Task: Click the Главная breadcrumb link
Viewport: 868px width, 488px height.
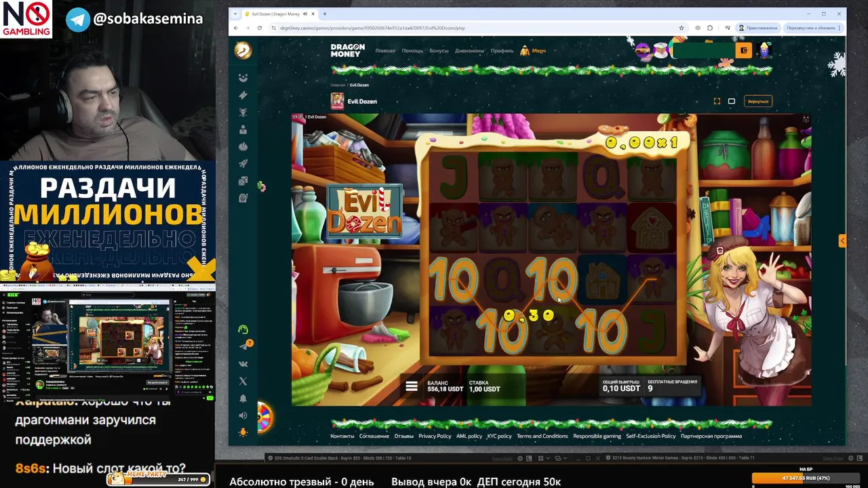Action: point(338,85)
